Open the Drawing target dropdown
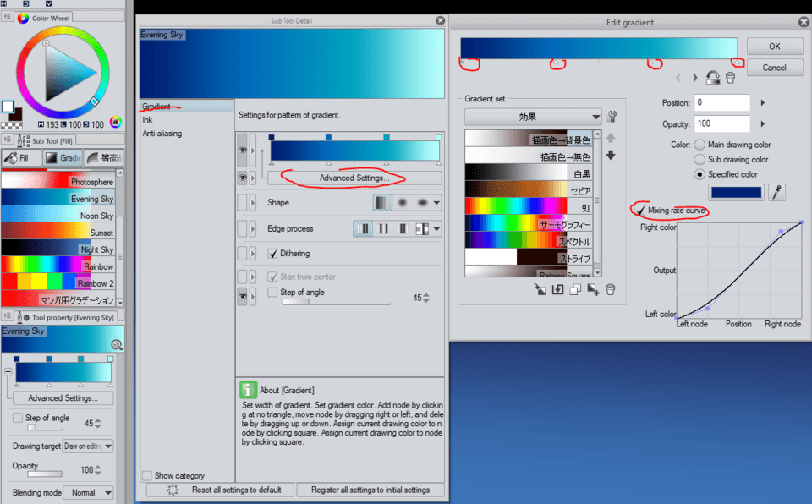Screen dimensions: 812x504 (87, 446)
